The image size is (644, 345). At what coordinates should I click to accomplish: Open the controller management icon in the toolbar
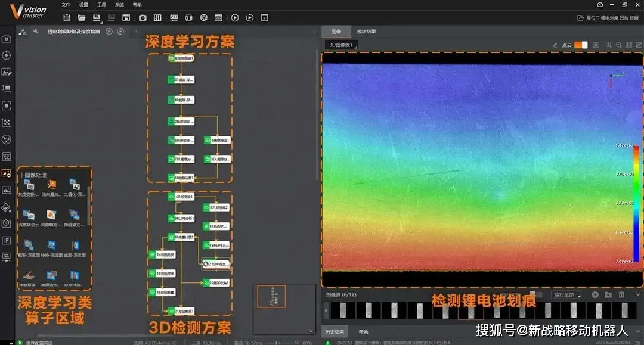pyautogui.click(x=157, y=18)
